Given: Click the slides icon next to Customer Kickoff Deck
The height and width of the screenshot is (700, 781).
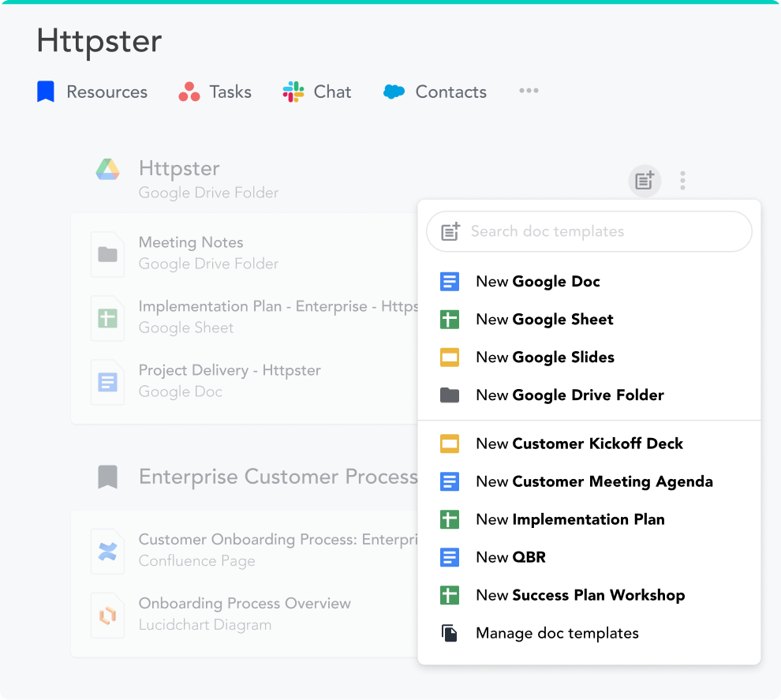Looking at the screenshot, I should (x=450, y=444).
